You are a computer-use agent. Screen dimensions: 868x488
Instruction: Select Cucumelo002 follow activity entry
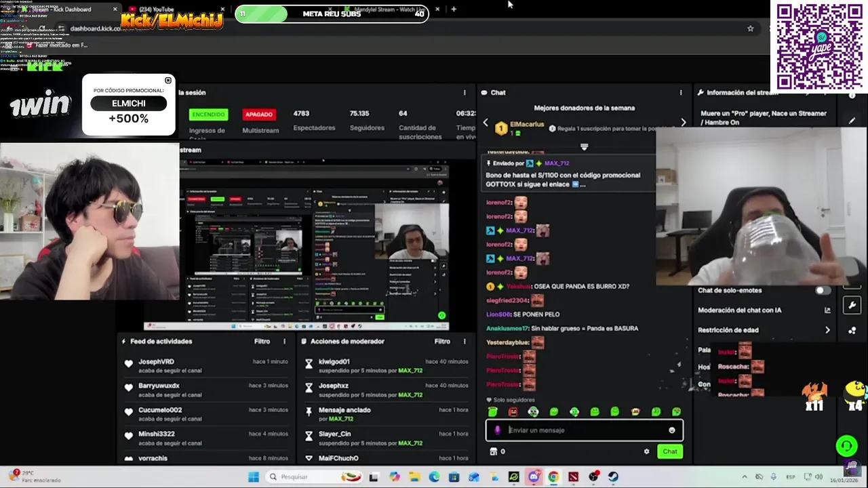tap(206, 414)
